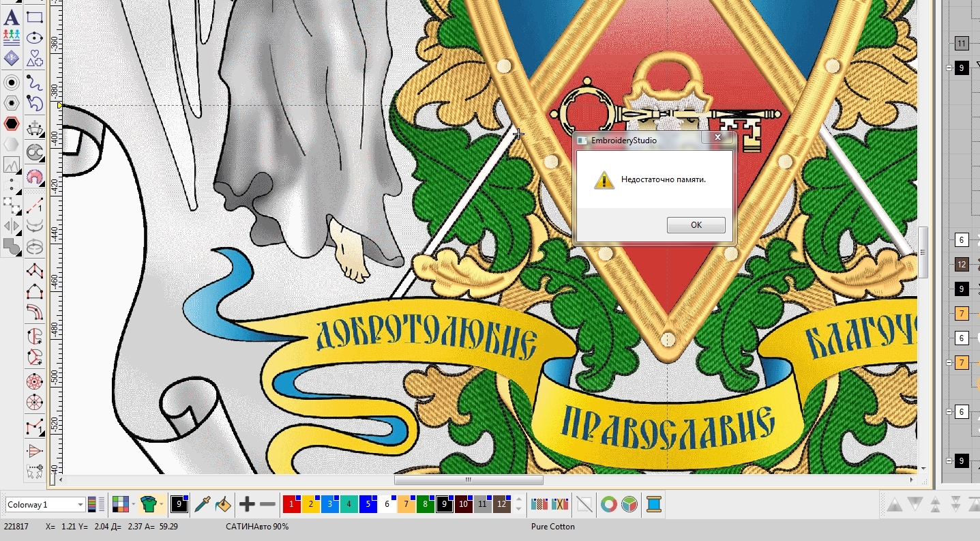The height and width of the screenshot is (541, 980).
Task: Select brown color swatch 12 in palette
Action: coord(502,505)
